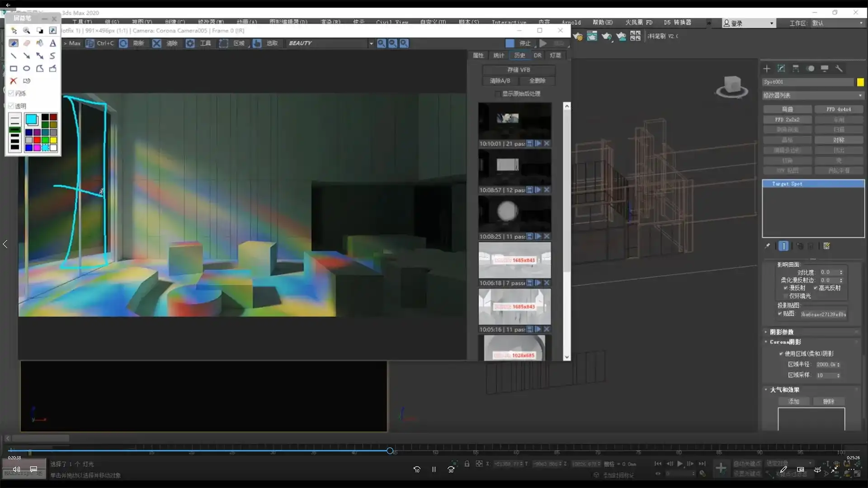868x488 pixels.
Task: Toggle the 闪烁 checkbox
Action: 11,94
